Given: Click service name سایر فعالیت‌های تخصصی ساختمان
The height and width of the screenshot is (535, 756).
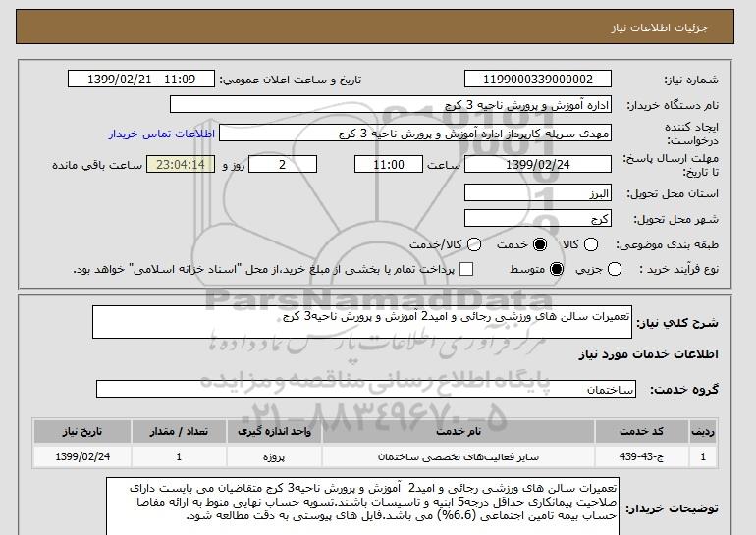Looking at the screenshot, I should [459, 456].
